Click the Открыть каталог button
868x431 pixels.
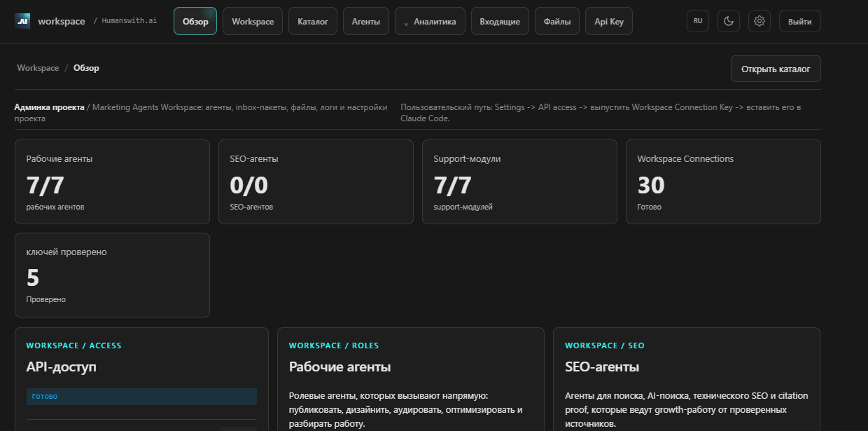point(776,69)
